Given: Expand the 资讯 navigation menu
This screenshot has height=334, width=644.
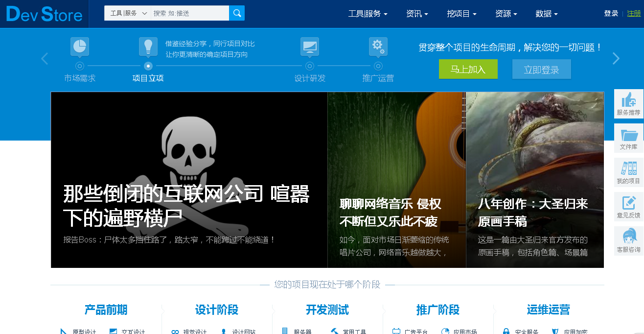Looking at the screenshot, I should pyautogui.click(x=417, y=14).
